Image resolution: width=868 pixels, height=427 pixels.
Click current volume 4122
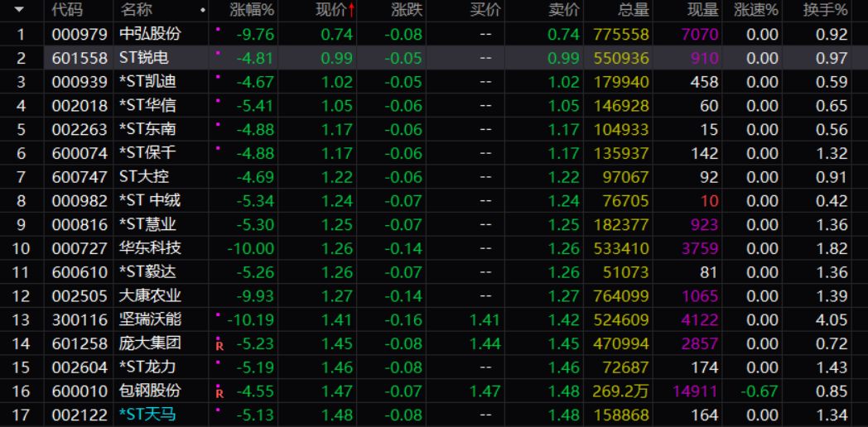[700, 320]
